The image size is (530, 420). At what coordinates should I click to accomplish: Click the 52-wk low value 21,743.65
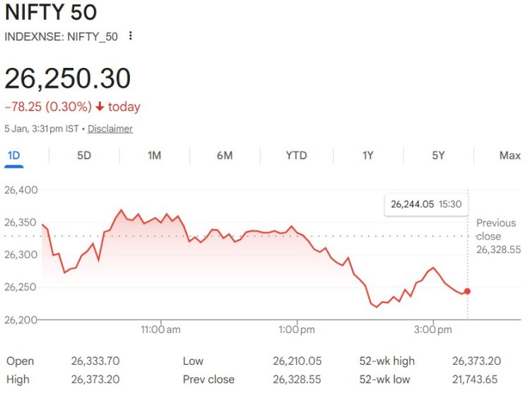[474, 379]
